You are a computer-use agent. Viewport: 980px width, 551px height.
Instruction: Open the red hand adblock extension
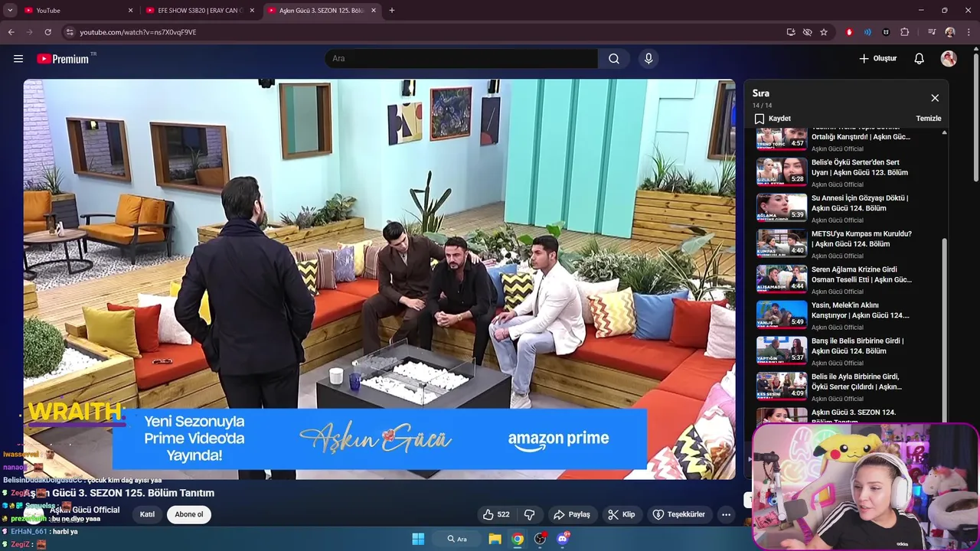849,32
